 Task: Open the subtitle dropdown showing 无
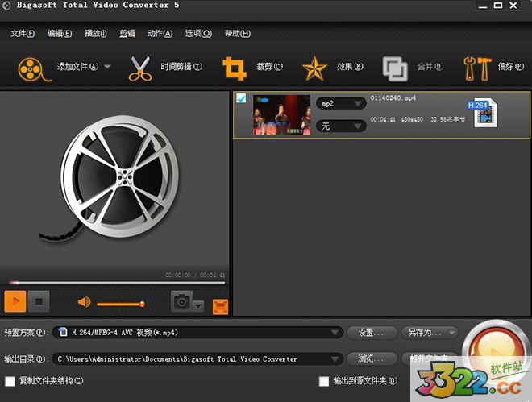pos(341,126)
